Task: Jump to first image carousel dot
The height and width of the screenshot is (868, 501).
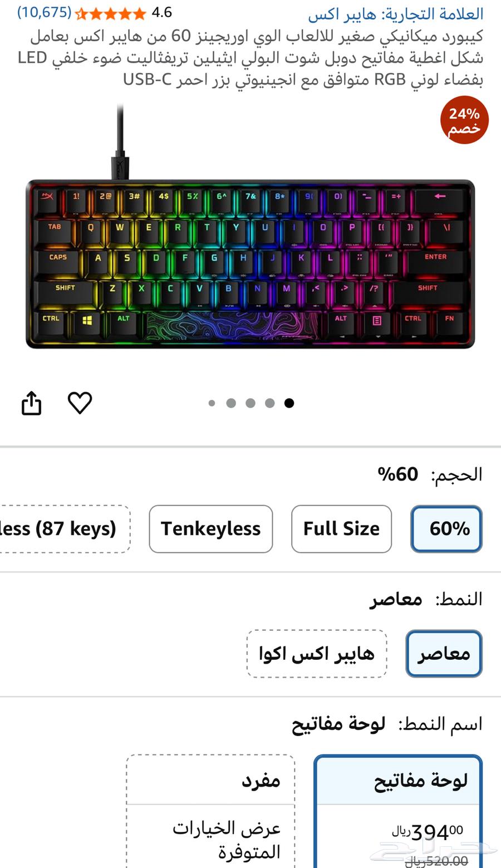Action: (x=212, y=403)
